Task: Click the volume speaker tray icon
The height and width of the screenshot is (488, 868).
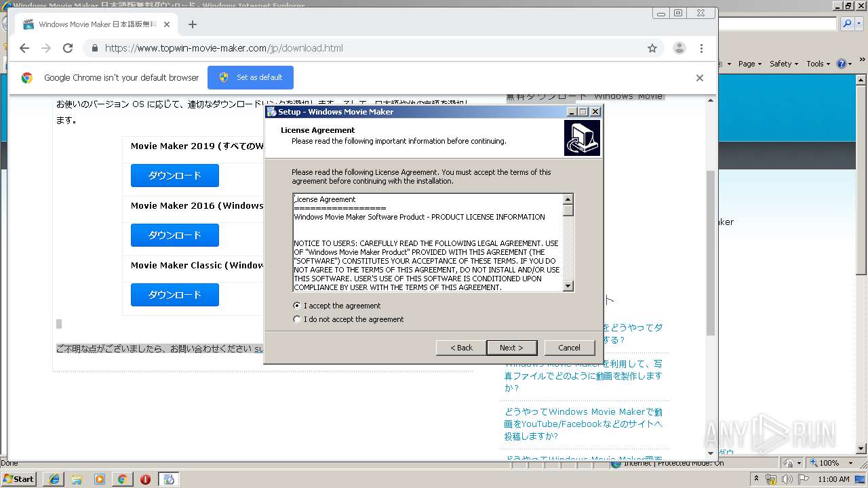Action: [787, 479]
